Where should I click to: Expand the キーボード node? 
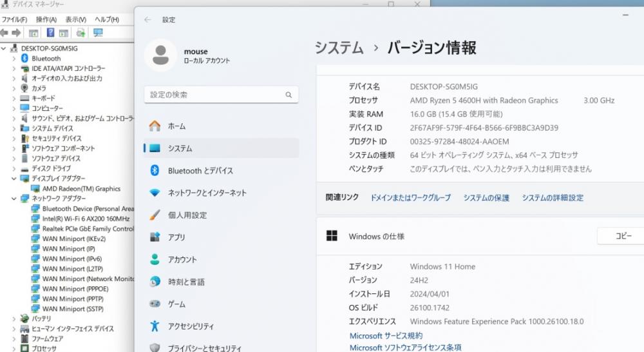point(14,98)
